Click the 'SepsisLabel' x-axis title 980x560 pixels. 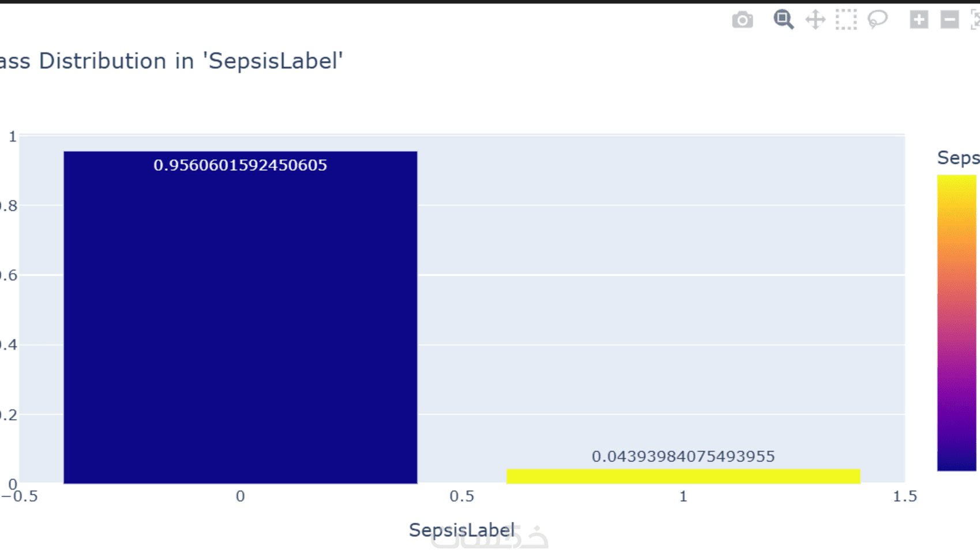(461, 530)
